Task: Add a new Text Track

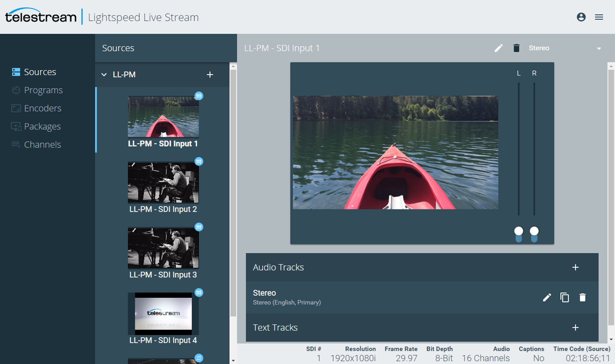Action: tap(576, 327)
